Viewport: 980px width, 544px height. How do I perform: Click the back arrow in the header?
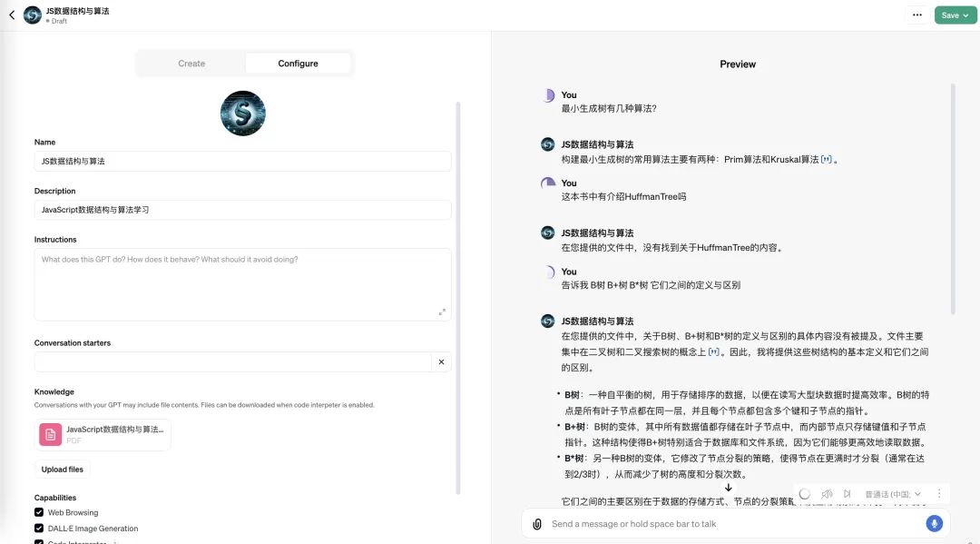(x=12, y=15)
